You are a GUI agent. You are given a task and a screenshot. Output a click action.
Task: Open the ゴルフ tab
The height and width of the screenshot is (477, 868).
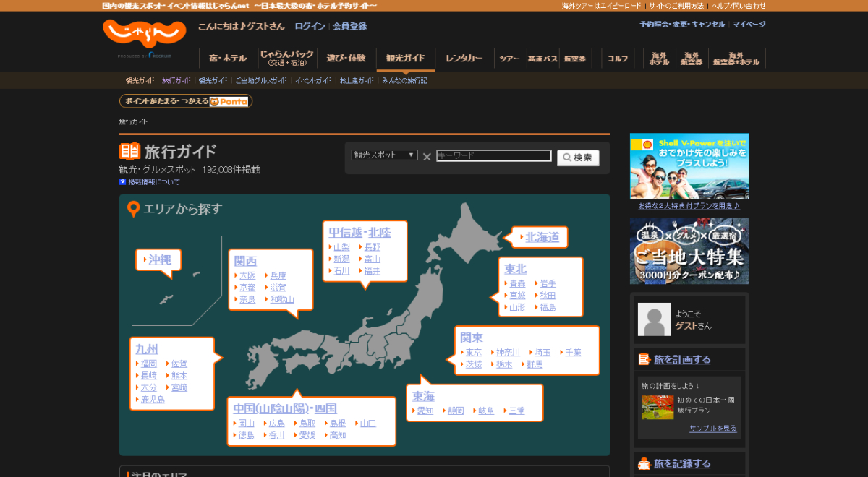tap(618, 59)
